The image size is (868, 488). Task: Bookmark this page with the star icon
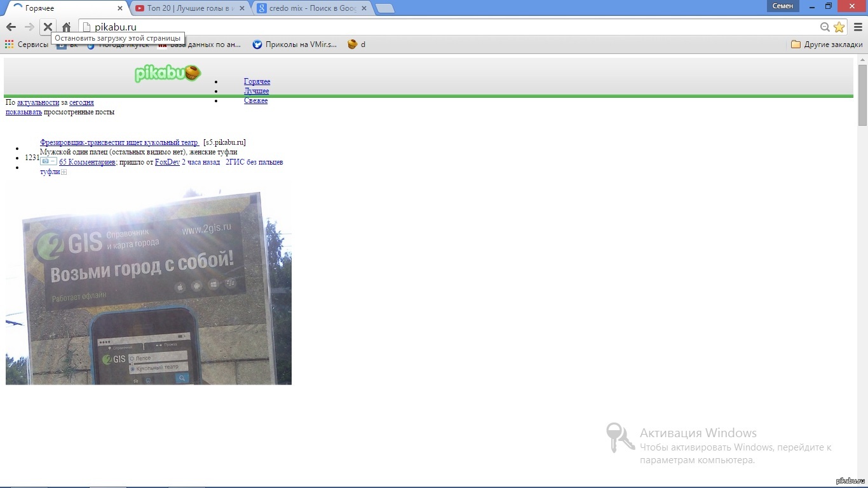[839, 27]
